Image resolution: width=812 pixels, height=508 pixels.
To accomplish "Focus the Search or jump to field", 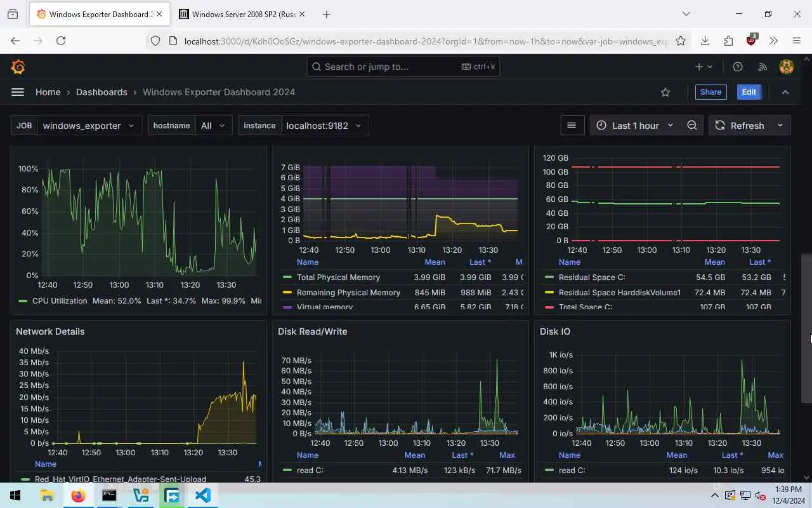I will [x=403, y=67].
